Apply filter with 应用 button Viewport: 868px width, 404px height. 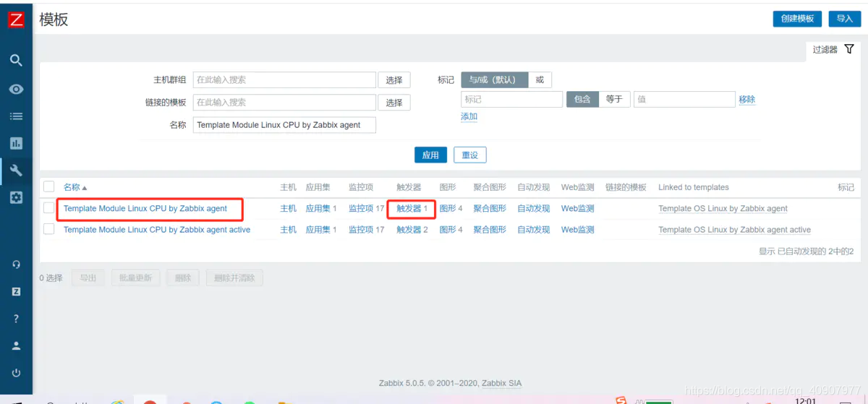430,155
